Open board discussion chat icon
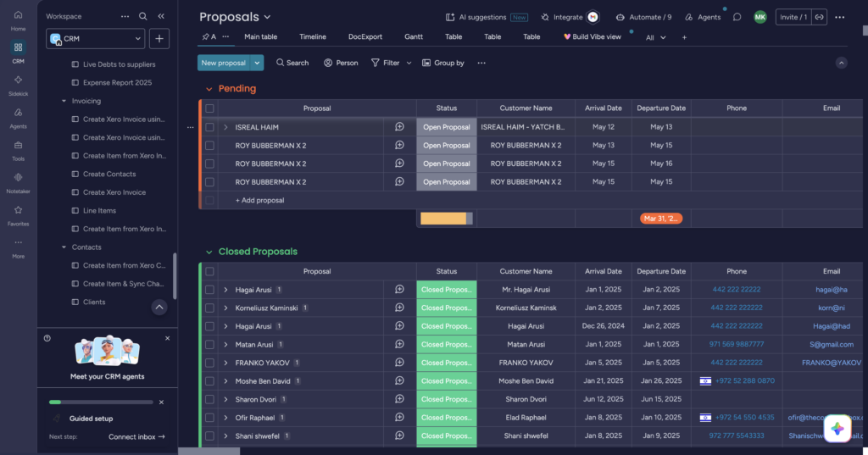 pos(737,17)
